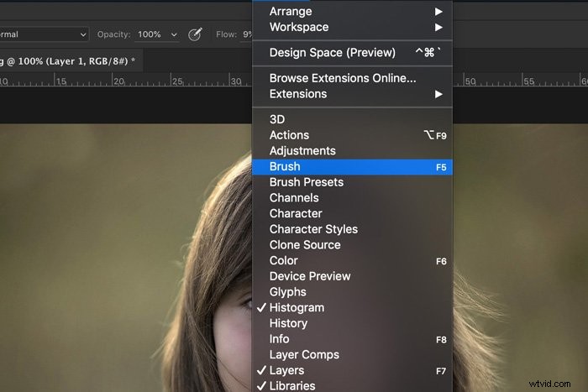This screenshot has width=588, height=392.
Task: Open the Glyphs panel
Action: coord(352,292)
